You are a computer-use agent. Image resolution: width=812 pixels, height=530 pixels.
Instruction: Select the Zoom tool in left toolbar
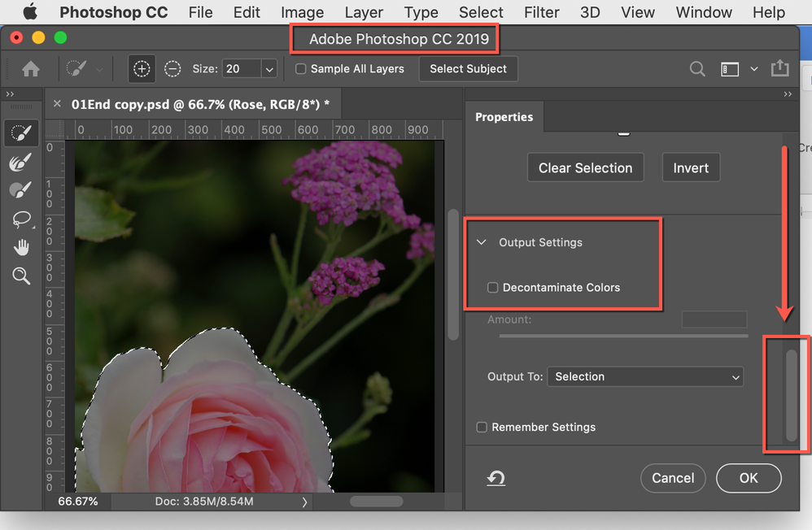tap(21, 276)
